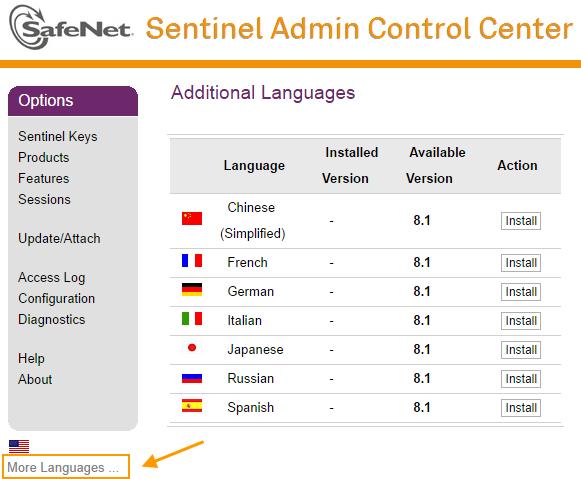Click the French flag icon

(192, 260)
